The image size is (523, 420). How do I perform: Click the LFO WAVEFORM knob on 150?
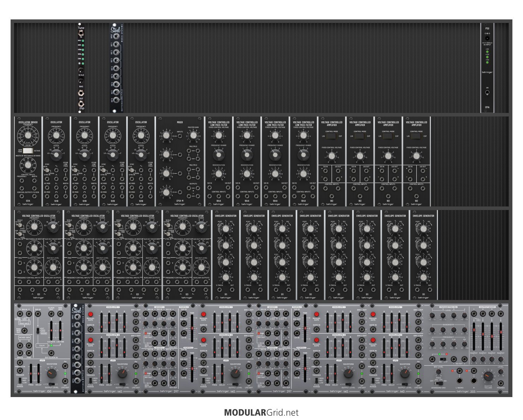point(52,373)
